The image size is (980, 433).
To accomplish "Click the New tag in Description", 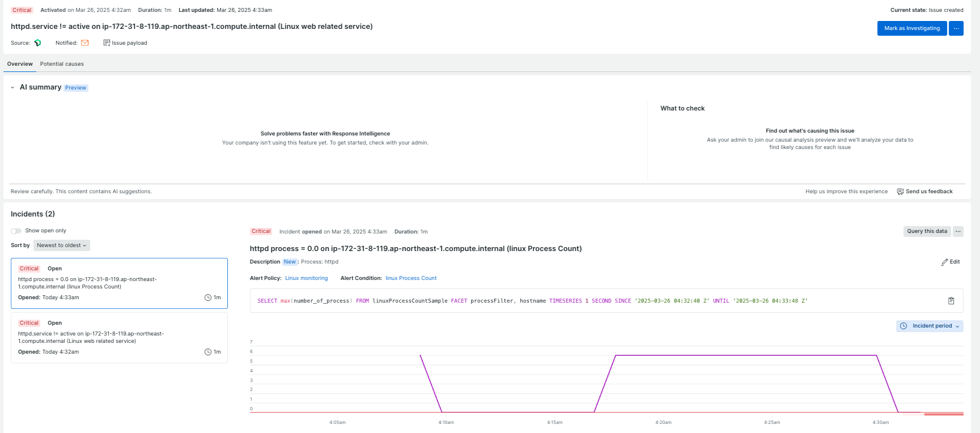I will pyautogui.click(x=290, y=262).
